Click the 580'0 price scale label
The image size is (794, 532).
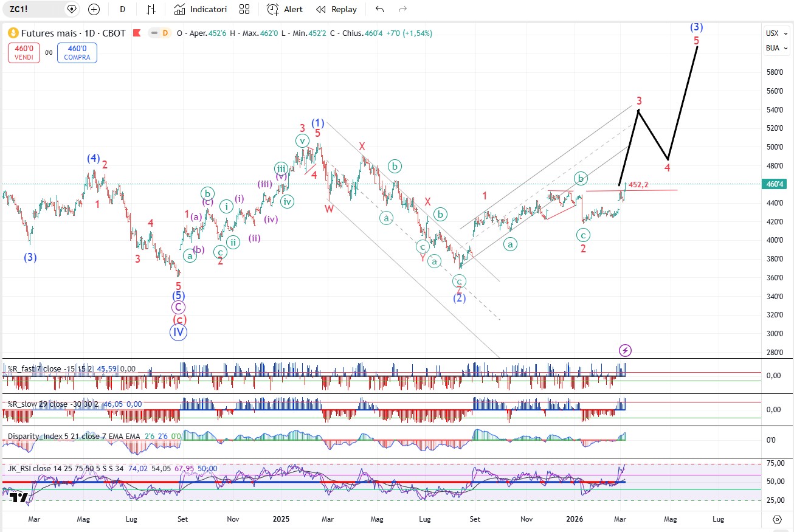click(x=774, y=72)
